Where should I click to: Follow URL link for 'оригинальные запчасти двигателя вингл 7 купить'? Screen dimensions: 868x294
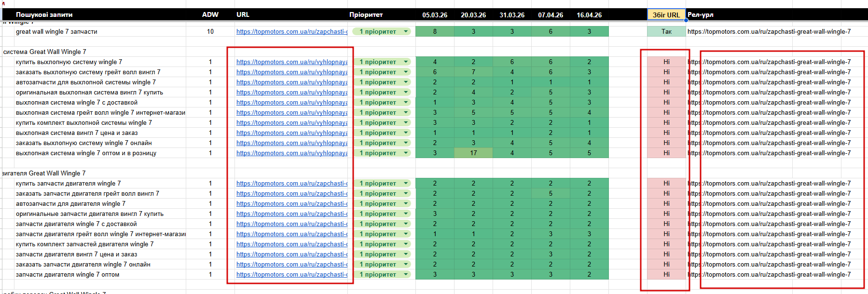click(291, 214)
